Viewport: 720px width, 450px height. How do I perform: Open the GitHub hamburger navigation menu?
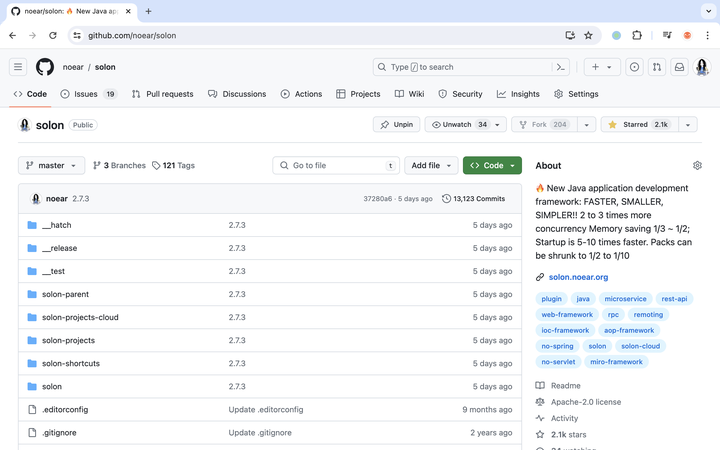[x=18, y=67]
